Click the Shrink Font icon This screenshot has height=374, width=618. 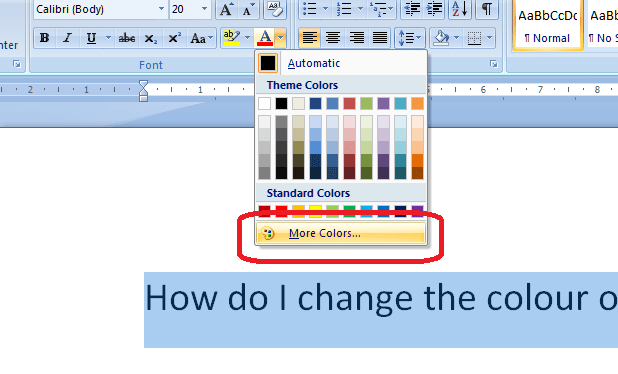click(x=249, y=9)
